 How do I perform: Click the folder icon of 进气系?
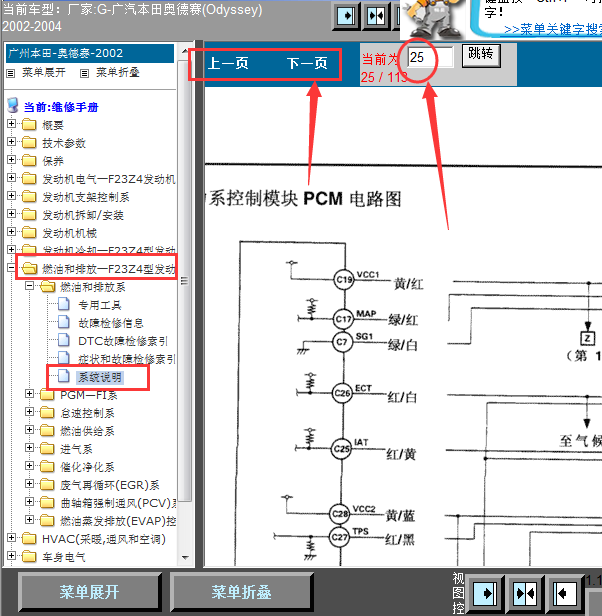coord(47,448)
